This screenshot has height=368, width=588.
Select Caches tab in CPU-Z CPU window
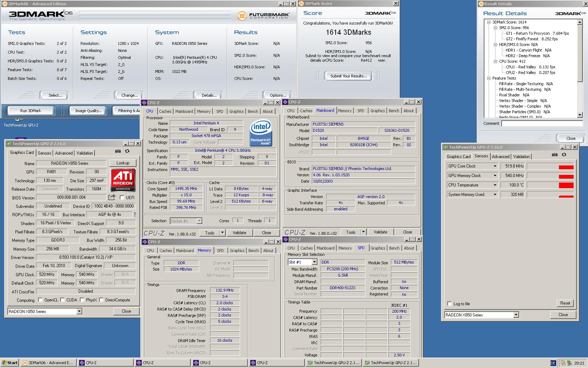coord(165,111)
